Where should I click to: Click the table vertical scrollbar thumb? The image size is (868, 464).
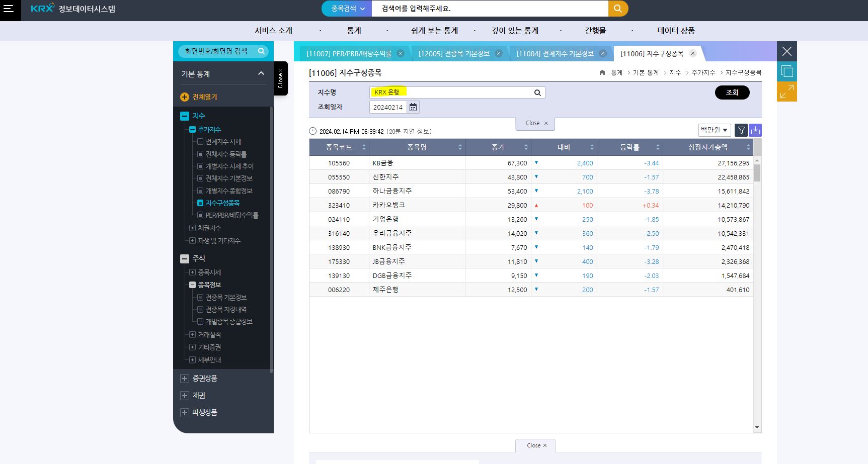coord(757,172)
